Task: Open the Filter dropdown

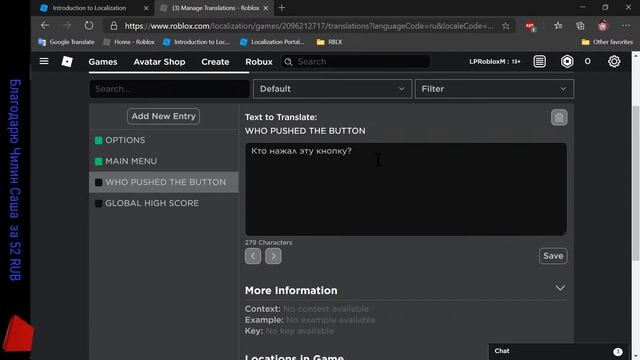Action: pyautogui.click(x=494, y=89)
